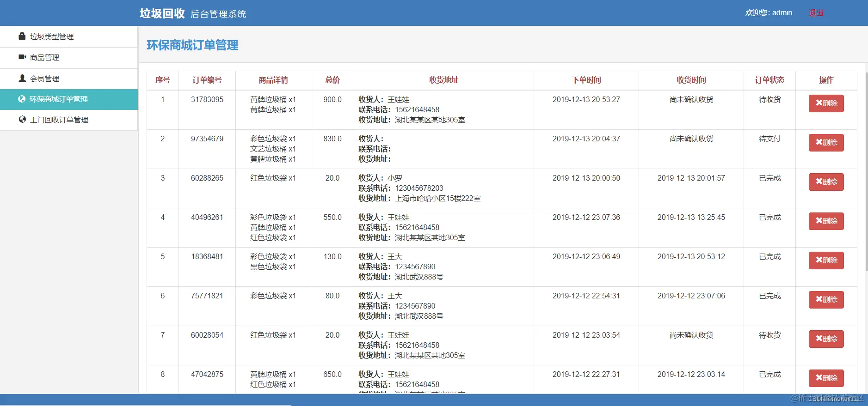Click address 上海市哈哈小区15楼222室
This screenshot has width=868, height=406.
tap(437, 199)
